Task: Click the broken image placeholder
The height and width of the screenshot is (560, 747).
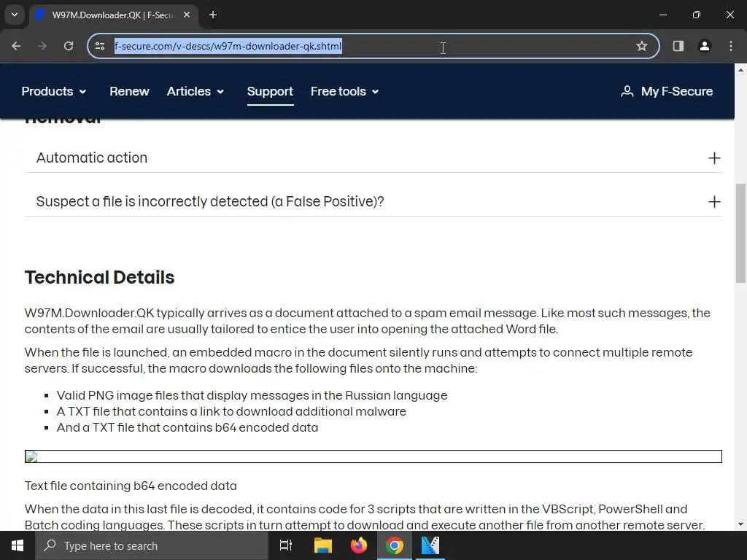Action: (373, 456)
